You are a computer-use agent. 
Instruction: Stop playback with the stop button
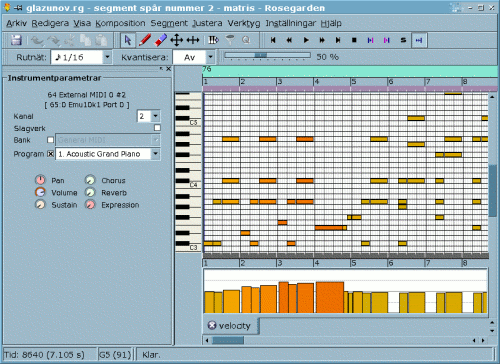[x=354, y=40]
